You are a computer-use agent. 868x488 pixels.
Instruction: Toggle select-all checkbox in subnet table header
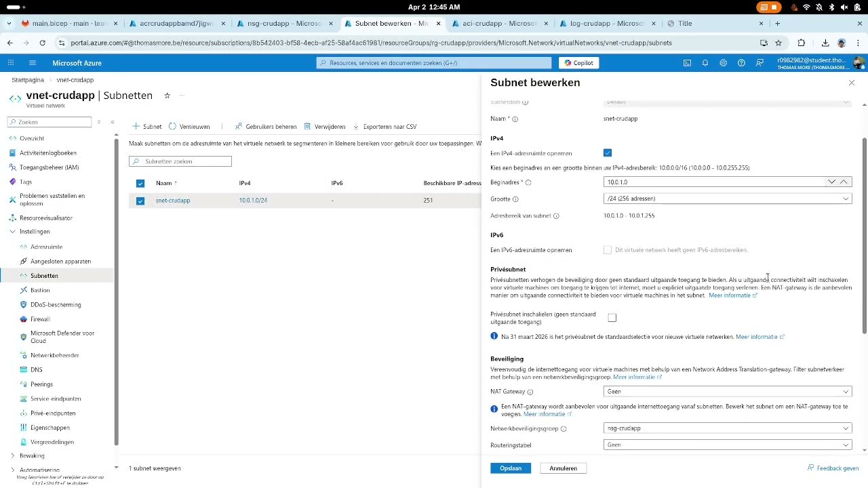click(140, 183)
